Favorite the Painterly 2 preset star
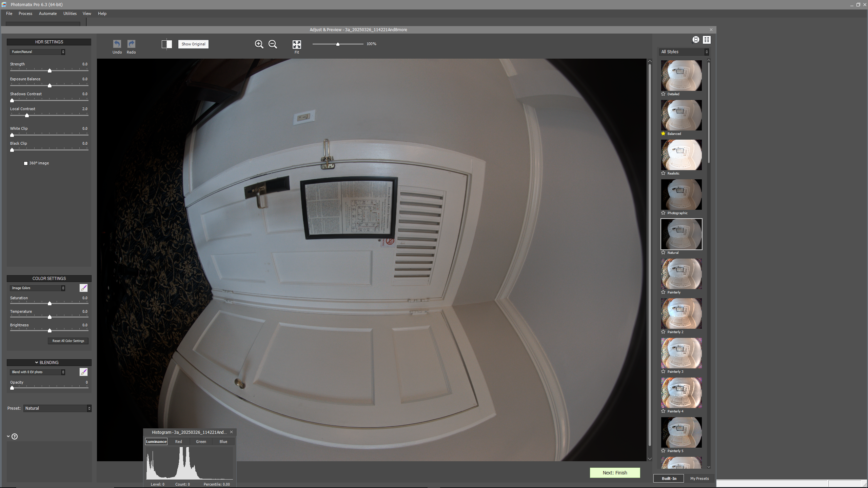The image size is (868, 488). click(663, 332)
